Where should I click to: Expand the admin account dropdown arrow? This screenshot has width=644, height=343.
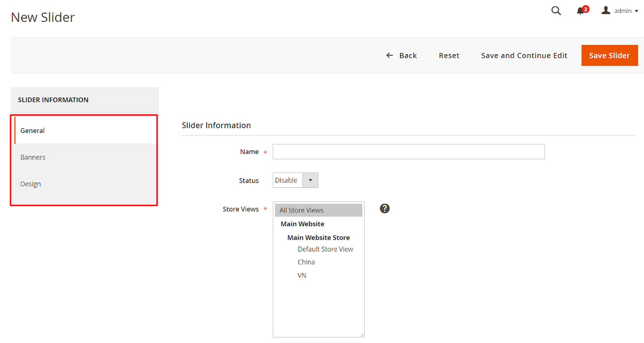pyautogui.click(x=637, y=11)
